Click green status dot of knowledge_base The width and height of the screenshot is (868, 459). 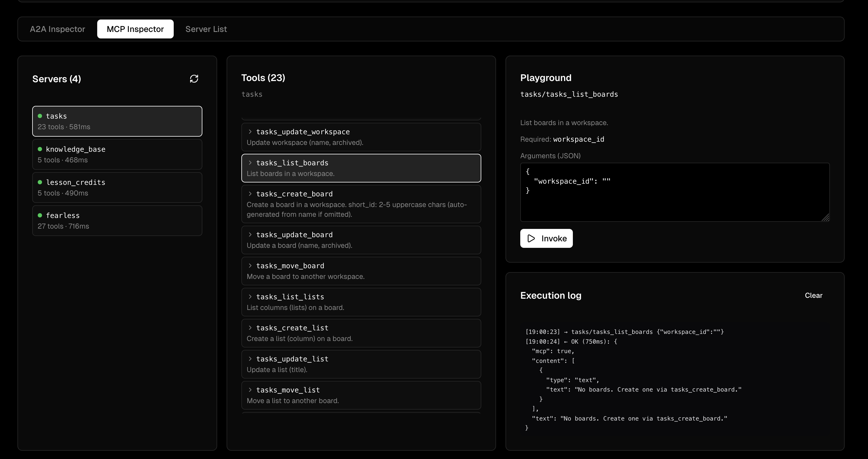click(x=40, y=149)
